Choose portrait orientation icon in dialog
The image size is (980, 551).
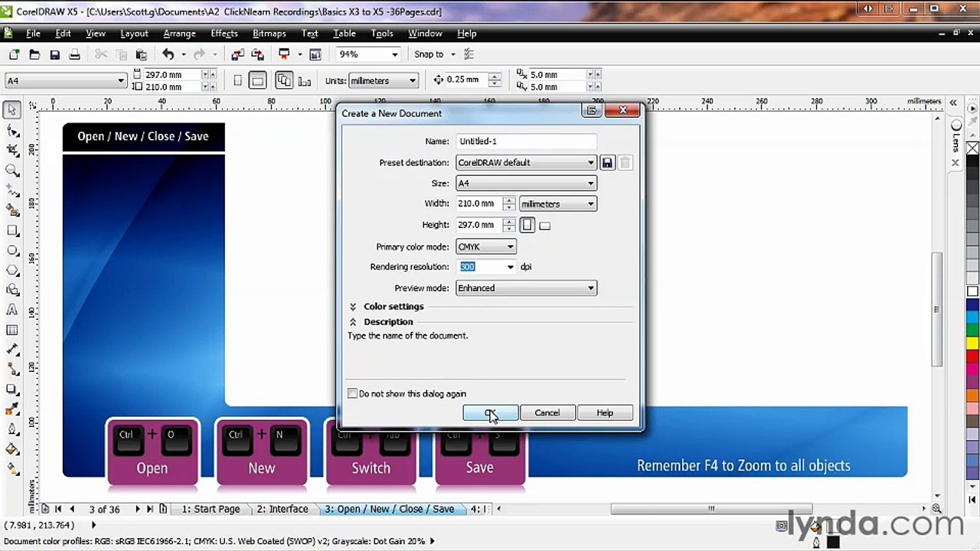point(527,225)
